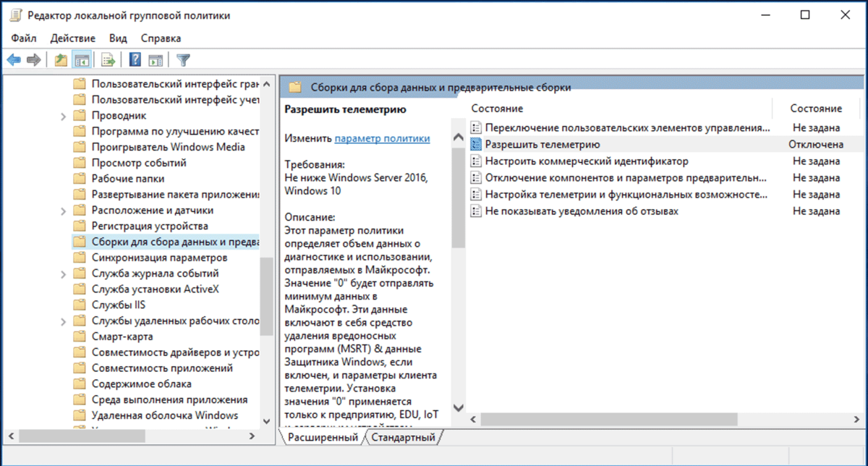Viewport: 868px width, 466px height.
Task: Expand the Проводник tree node
Action: 64,114
